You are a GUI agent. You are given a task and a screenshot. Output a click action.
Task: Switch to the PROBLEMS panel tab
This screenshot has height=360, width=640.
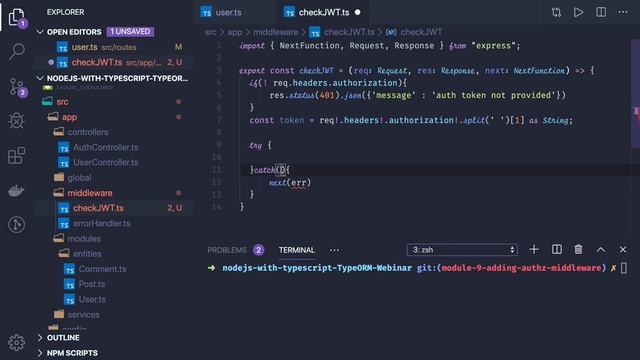[x=227, y=250]
